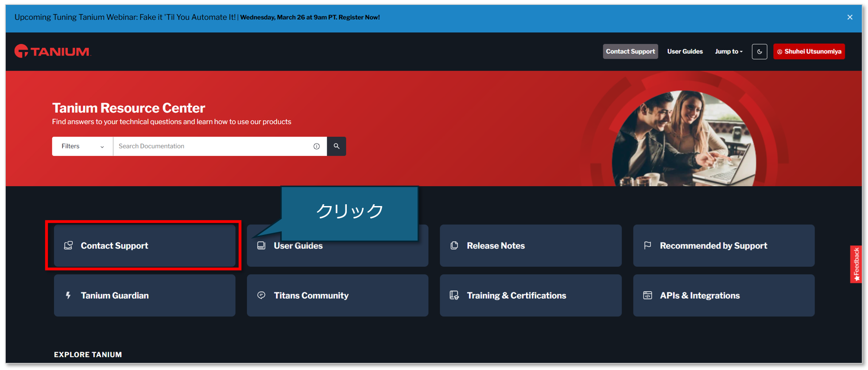The width and height of the screenshot is (868, 370).
Task: Click the chat bubble icon on Titans Community
Action: (261, 295)
